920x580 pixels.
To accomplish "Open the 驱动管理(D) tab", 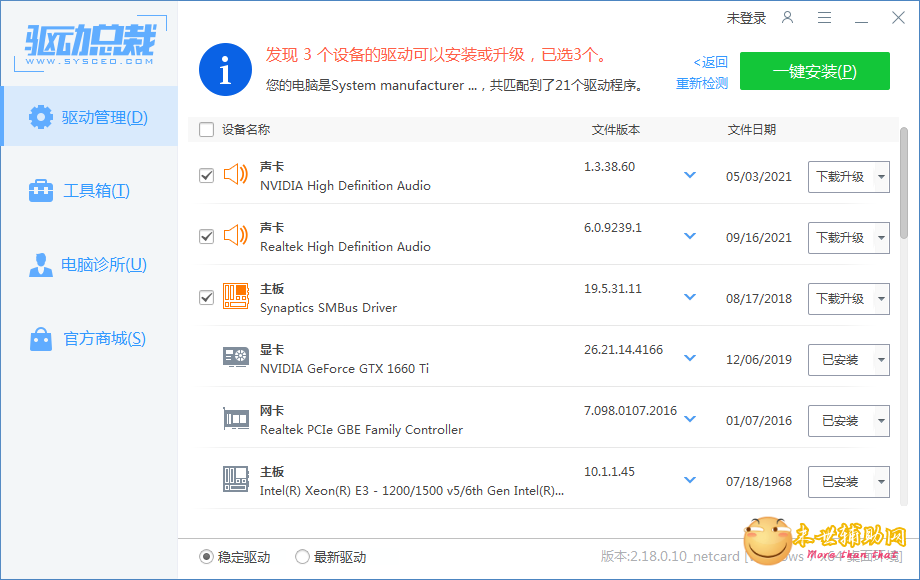I will coord(89,116).
